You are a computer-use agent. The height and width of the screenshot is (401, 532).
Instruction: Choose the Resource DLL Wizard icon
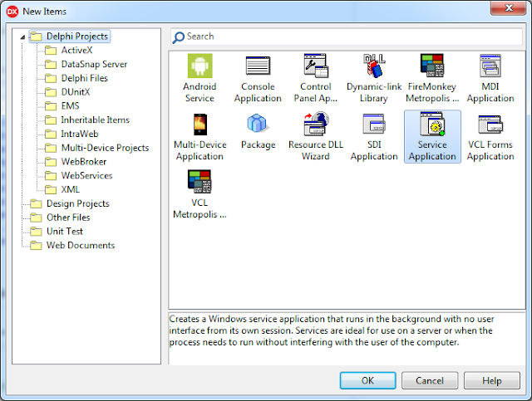[316, 124]
